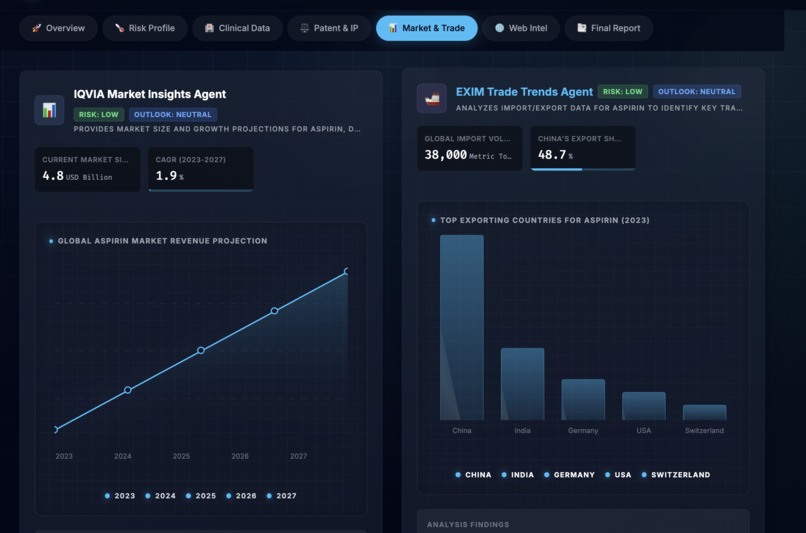Image resolution: width=806 pixels, height=533 pixels.
Task: Click the Global Aspirin Market Revenue Projection heading
Action: (x=162, y=241)
